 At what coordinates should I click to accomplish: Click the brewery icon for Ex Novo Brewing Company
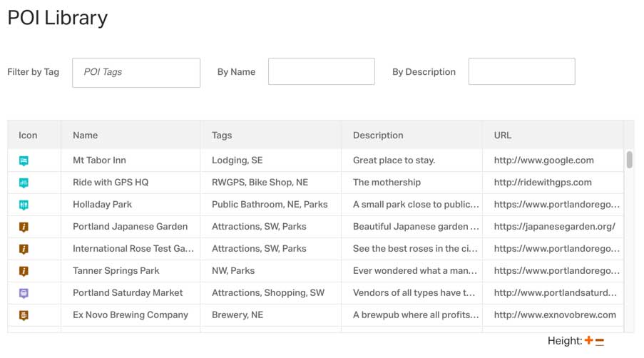point(24,315)
